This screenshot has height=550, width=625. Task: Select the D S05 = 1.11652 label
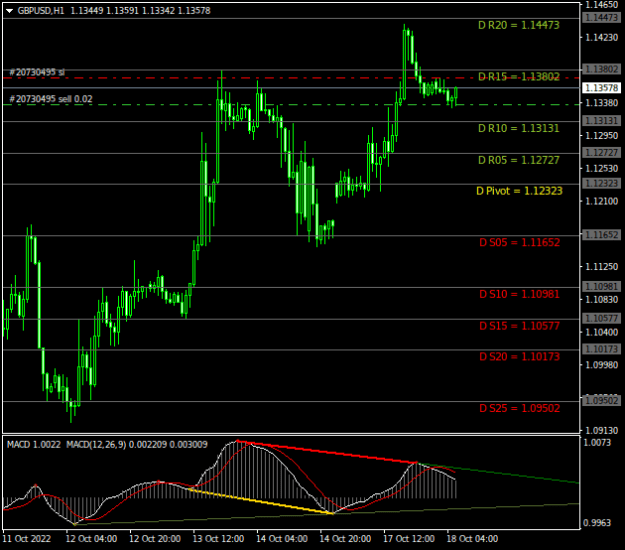coord(519,242)
